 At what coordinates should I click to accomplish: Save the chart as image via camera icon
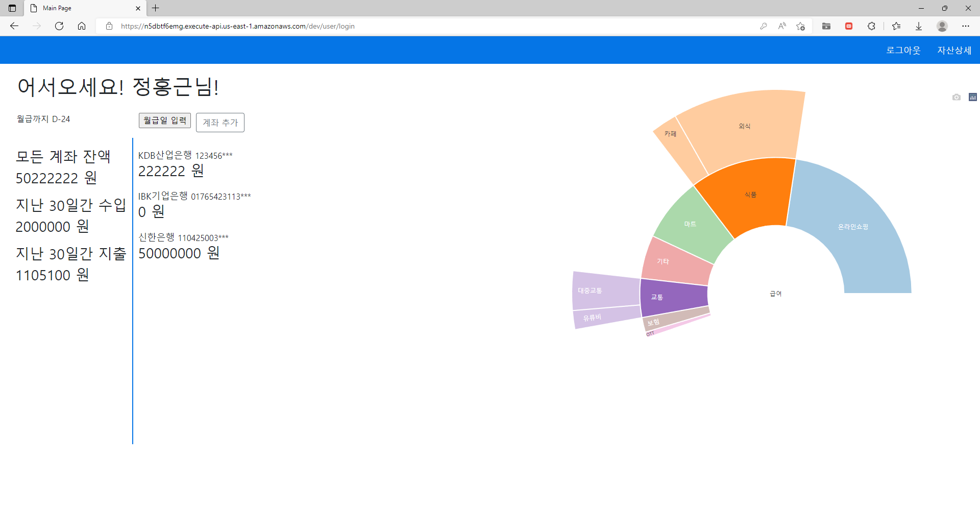957,97
